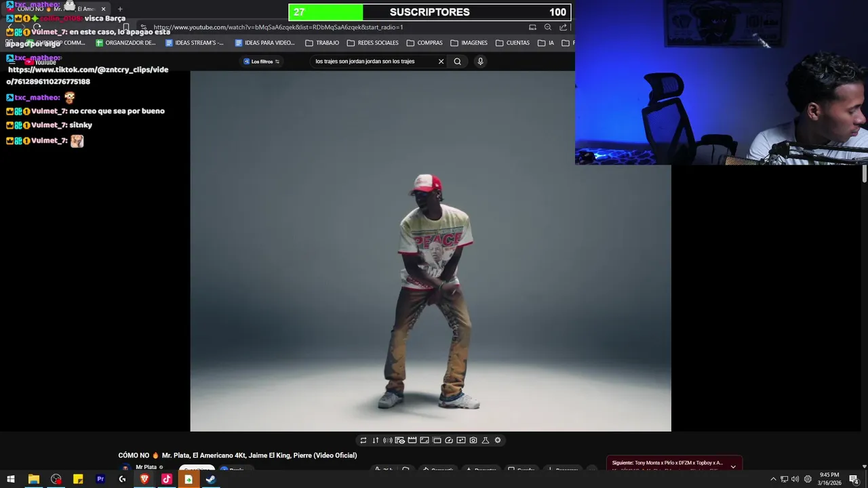Click the card-with-eye icon in the toolbar

tap(399, 441)
